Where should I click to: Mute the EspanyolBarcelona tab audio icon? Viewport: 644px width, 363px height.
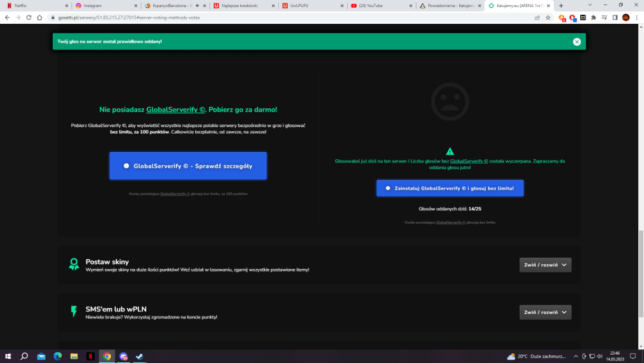point(197,6)
